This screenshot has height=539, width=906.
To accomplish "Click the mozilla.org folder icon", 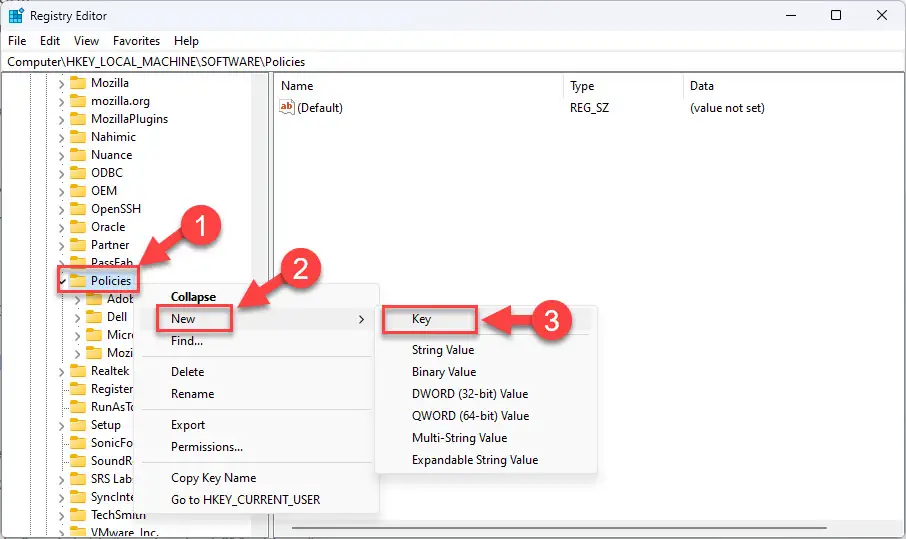I will click(x=77, y=101).
